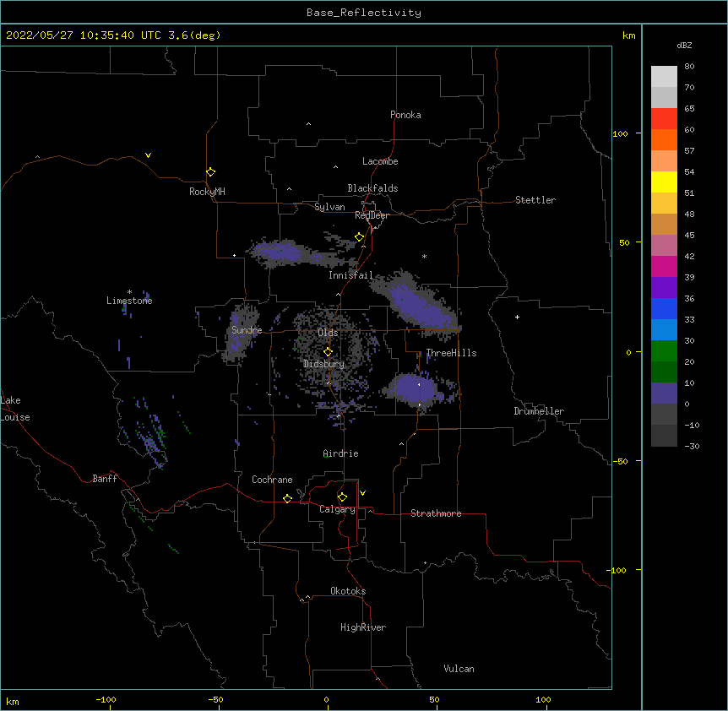Select the slate-purple 0-10 dBZ legend swatch
Image resolution: width=728 pixels, height=711 pixels.
(x=664, y=393)
